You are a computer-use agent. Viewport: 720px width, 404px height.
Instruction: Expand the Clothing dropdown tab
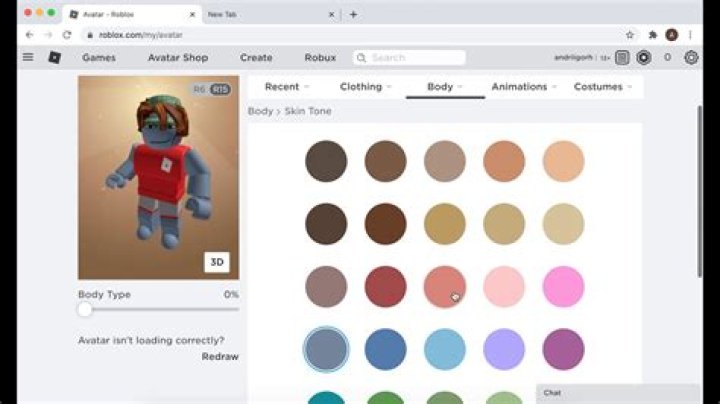(365, 87)
